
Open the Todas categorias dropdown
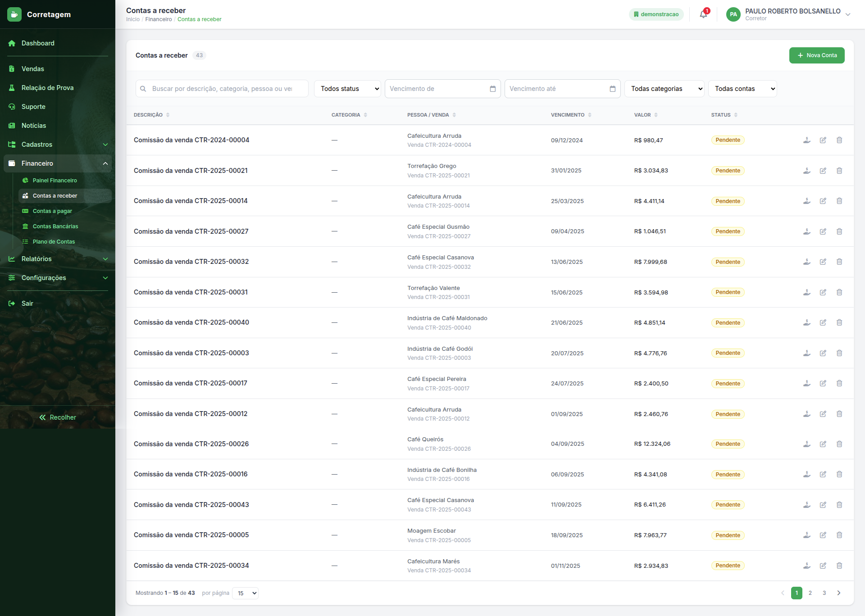(665, 89)
